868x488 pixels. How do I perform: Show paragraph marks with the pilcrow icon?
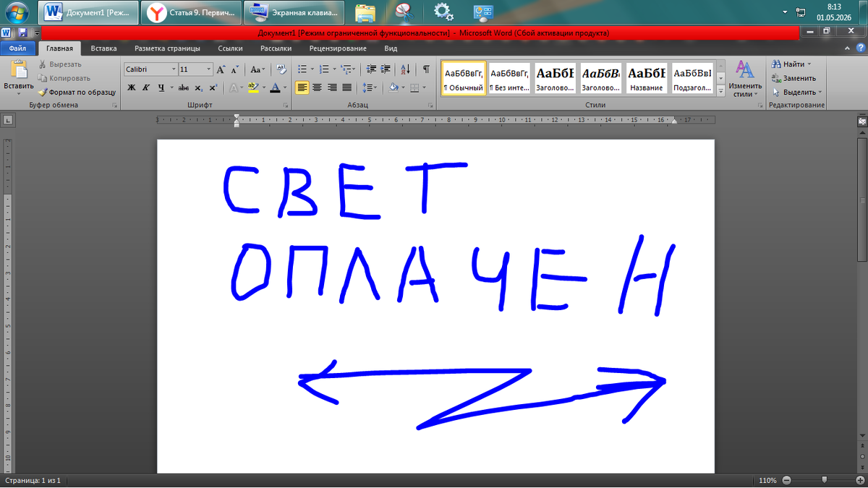pyautogui.click(x=426, y=69)
